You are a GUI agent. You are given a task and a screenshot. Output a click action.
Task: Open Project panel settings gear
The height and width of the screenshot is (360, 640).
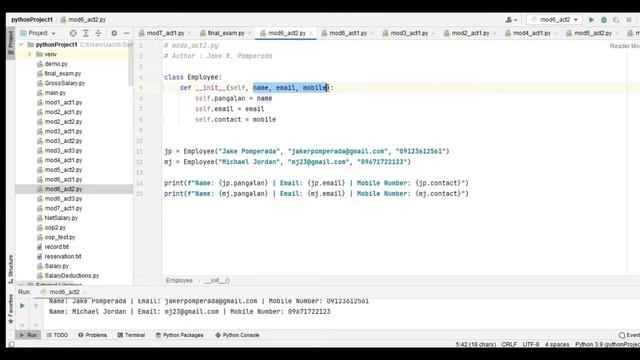(114, 33)
